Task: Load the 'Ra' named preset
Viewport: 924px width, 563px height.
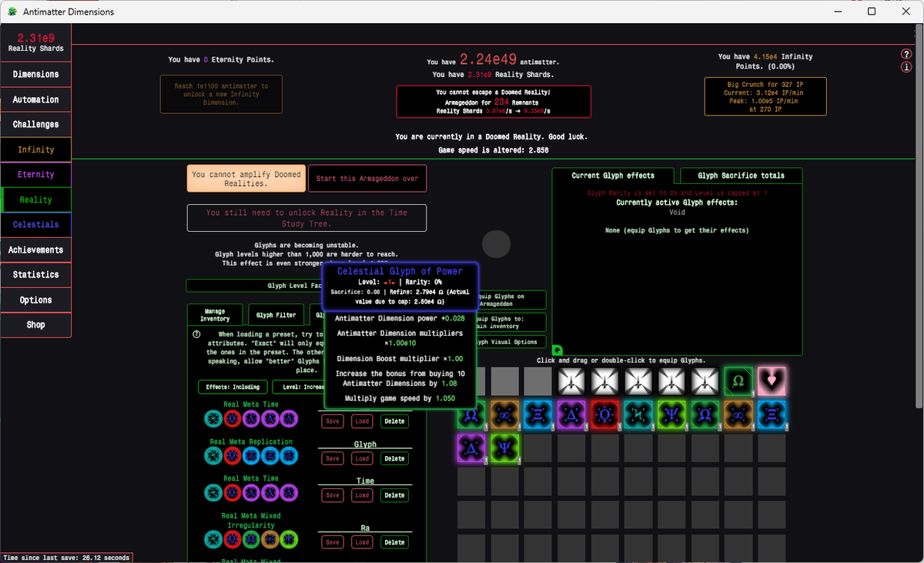Action: tap(362, 542)
